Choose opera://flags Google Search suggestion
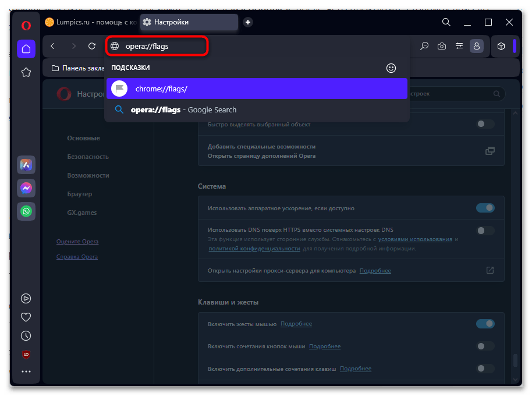The image size is (532, 396). (257, 110)
